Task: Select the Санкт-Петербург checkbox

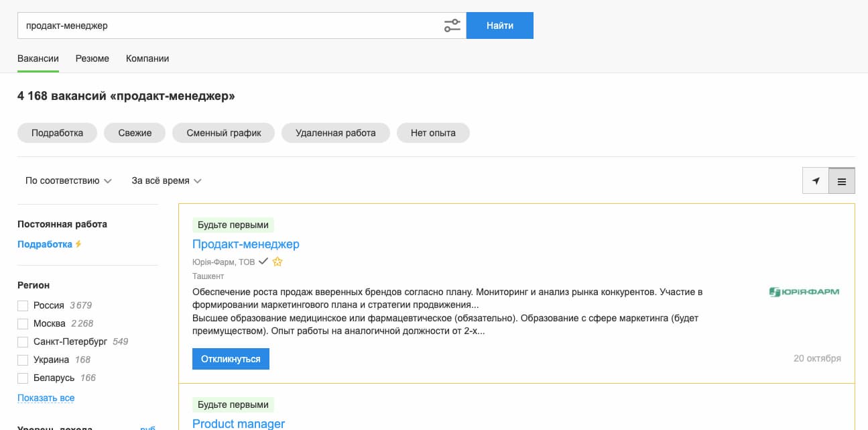Action: coord(23,341)
